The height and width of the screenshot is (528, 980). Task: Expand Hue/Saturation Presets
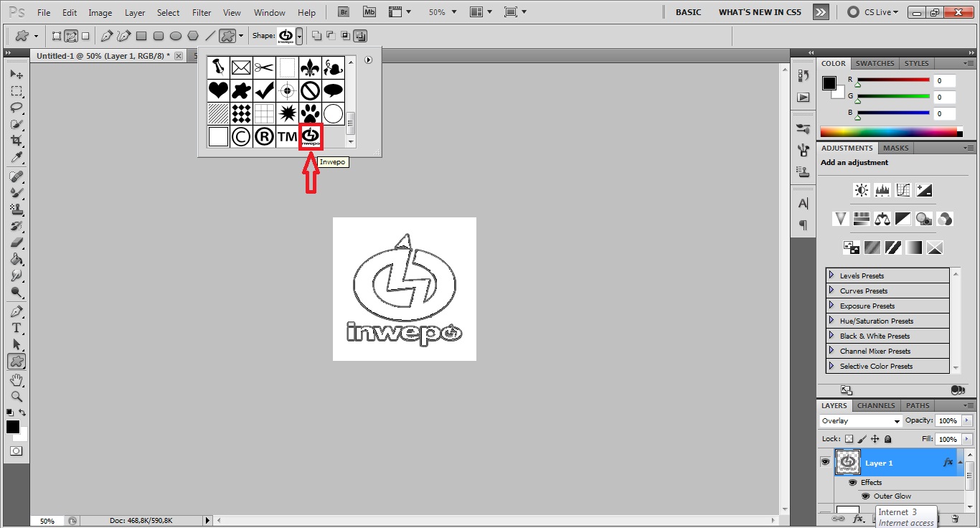click(x=831, y=321)
